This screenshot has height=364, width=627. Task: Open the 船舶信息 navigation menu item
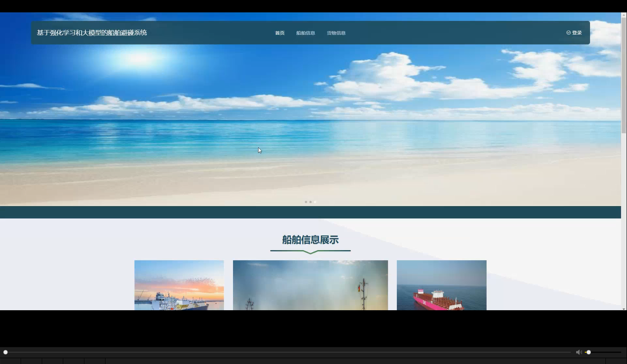tap(306, 33)
